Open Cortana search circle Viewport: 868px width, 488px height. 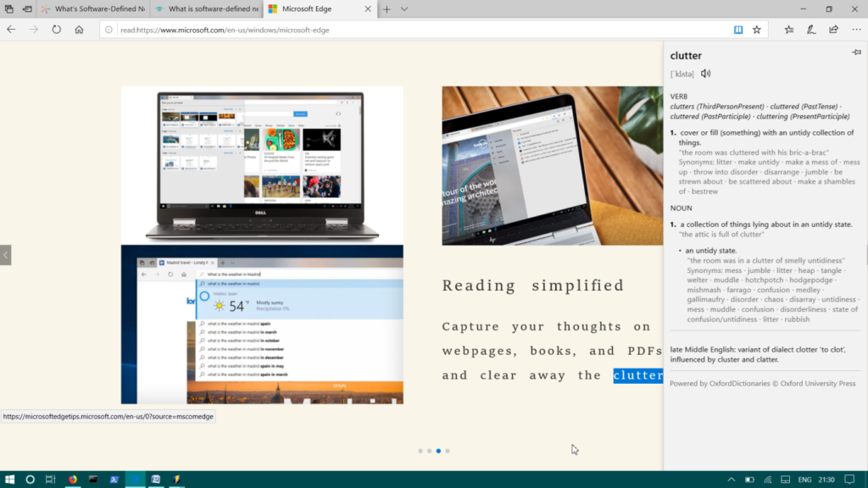click(x=30, y=480)
